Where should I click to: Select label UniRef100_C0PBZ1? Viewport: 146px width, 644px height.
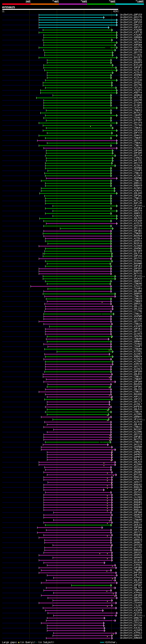tap(131, 158)
